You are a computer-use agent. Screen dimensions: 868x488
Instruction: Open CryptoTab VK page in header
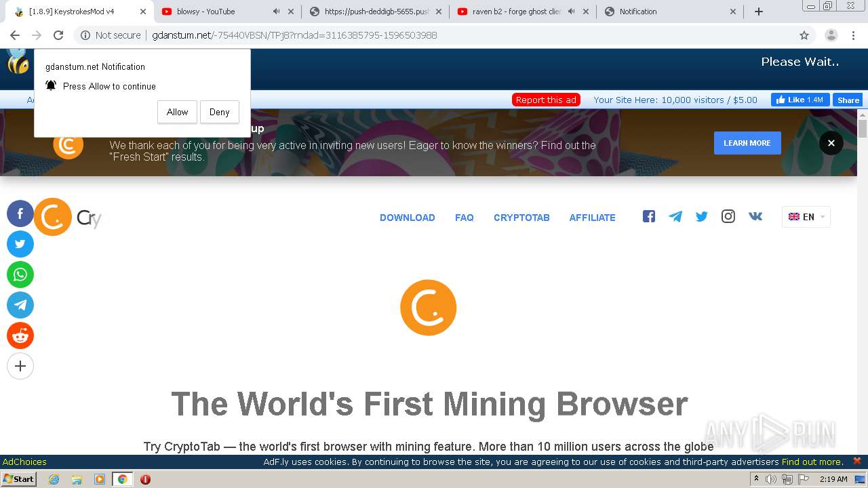[755, 216]
